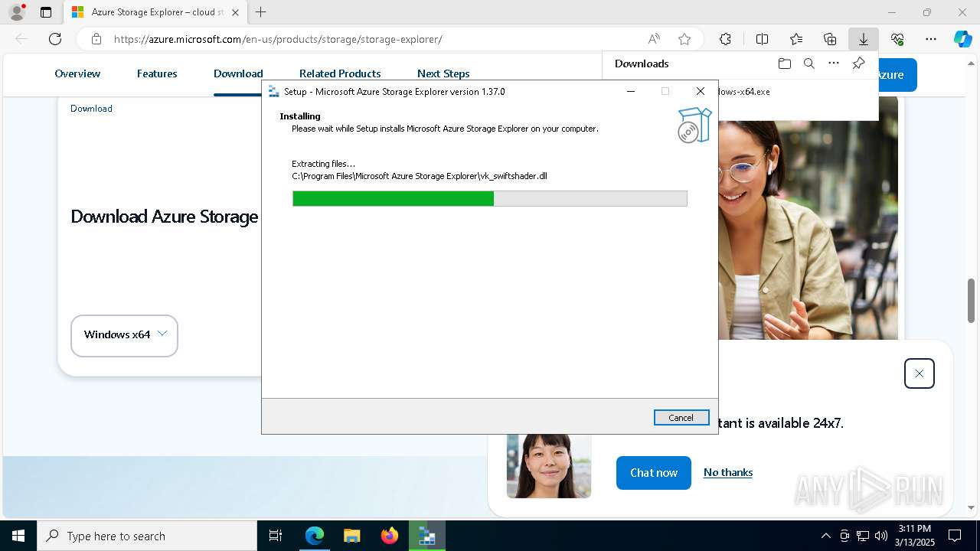The image size is (980, 551).
Task: Open the notification center icon
Action: (x=955, y=536)
